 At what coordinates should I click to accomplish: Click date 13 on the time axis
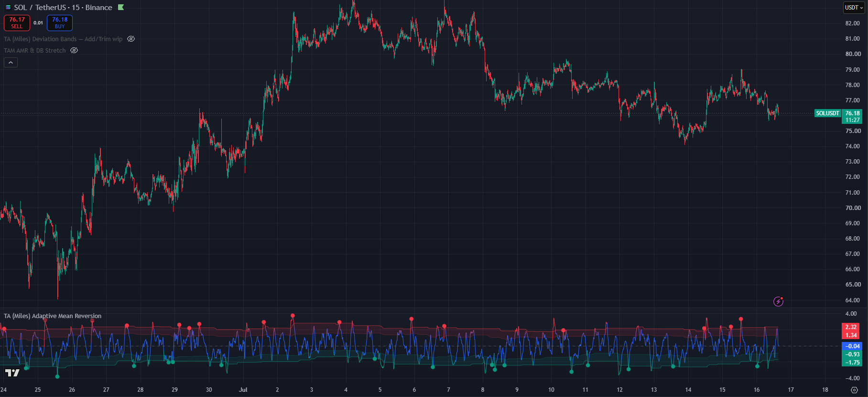654,390
